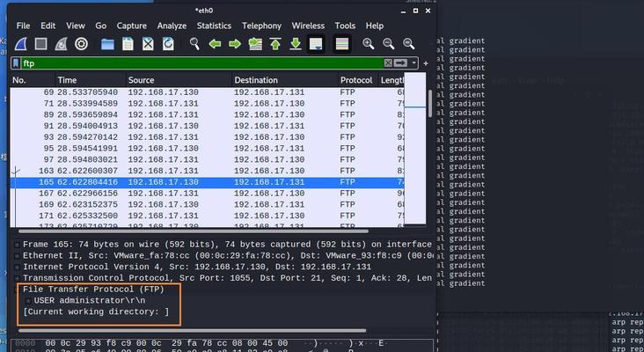Open the Help menu
644x352 pixels.
coord(375,26)
